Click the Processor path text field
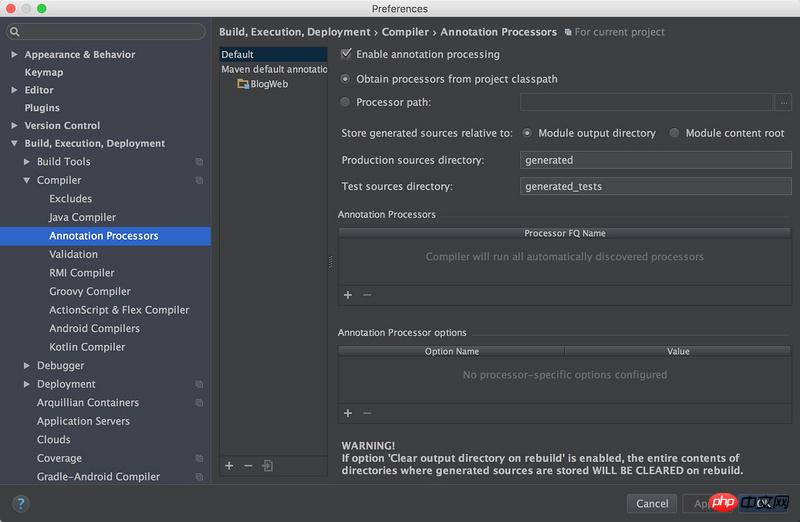The width and height of the screenshot is (800, 522). [646, 102]
